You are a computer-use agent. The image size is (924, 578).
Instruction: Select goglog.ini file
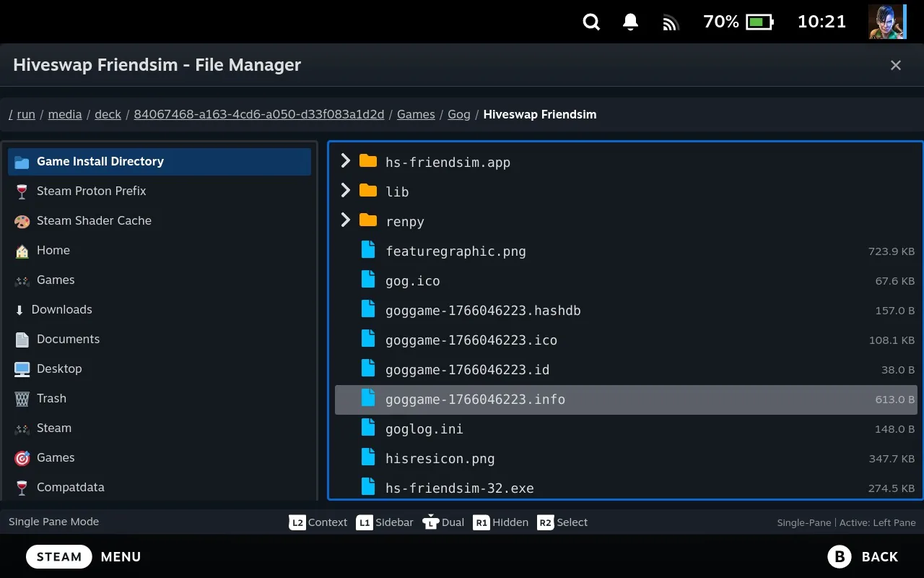pos(626,429)
